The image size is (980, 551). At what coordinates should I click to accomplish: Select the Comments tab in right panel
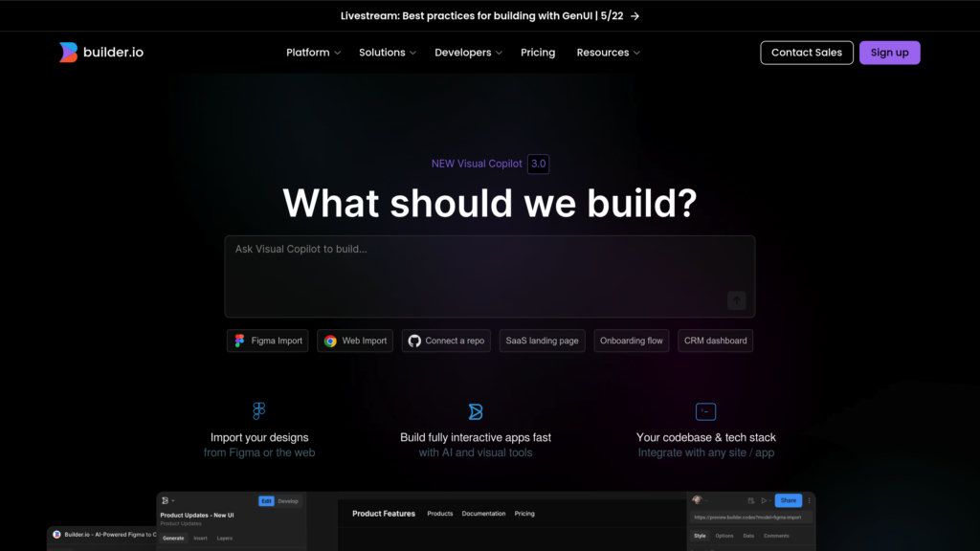point(776,536)
